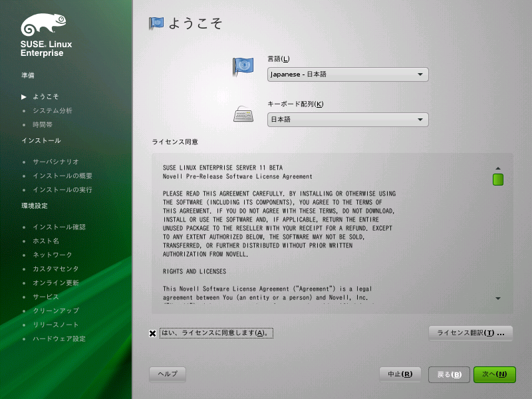Click the SUSE chameleon logo
Screen dimensions: 532x399
(x=43, y=25)
